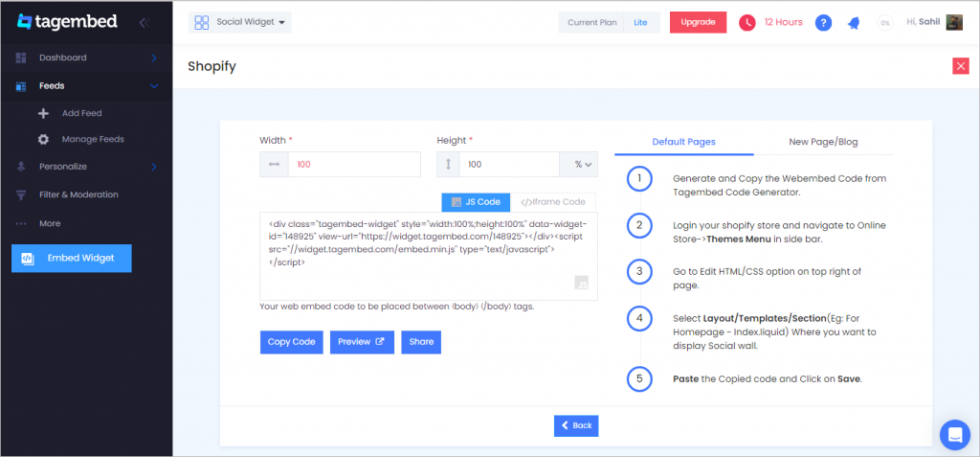This screenshot has width=980, height=457.
Task: Switch to the Iframe Code tab
Action: click(x=553, y=202)
